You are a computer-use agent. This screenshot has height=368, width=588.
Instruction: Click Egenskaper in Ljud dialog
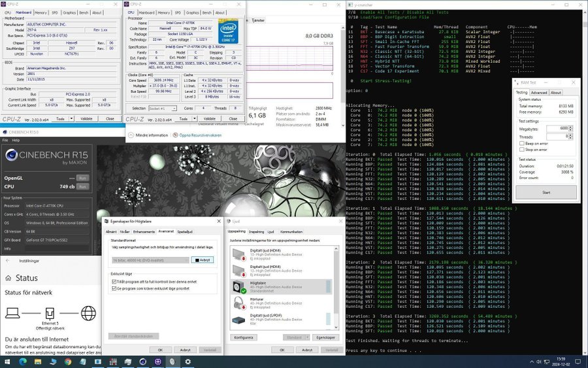coord(325,337)
